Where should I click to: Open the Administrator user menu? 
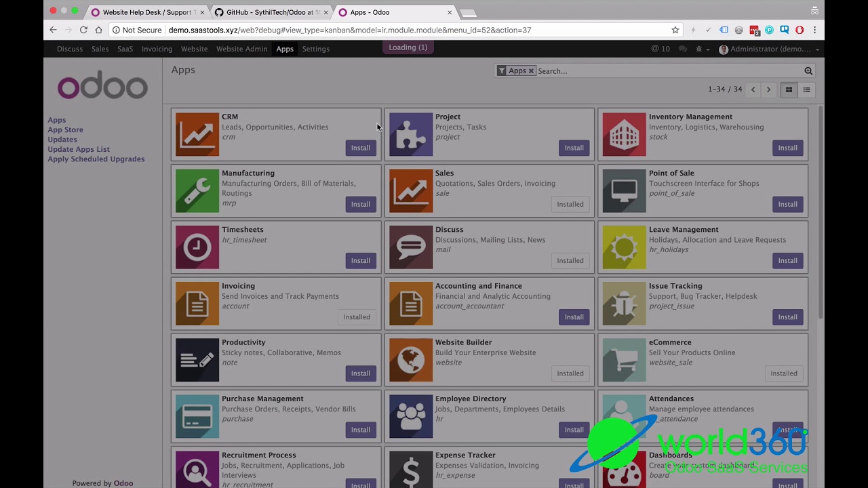pyautogui.click(x=769, y=49)
